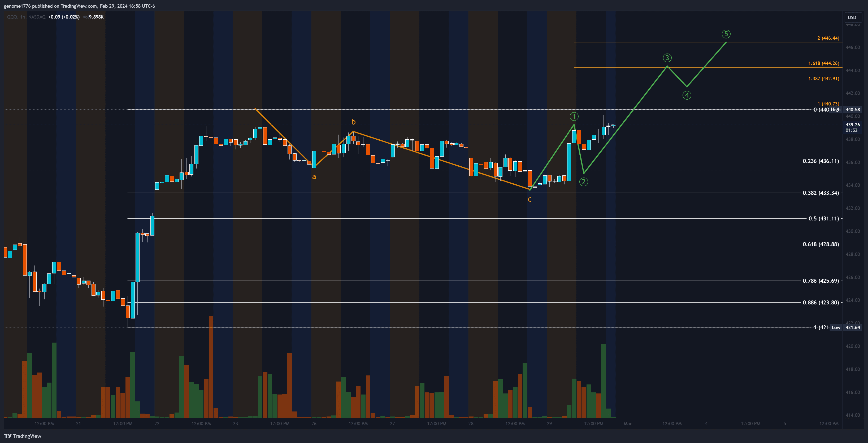
Task: Open the USD currency selector
Action: [x=852, y=17]
